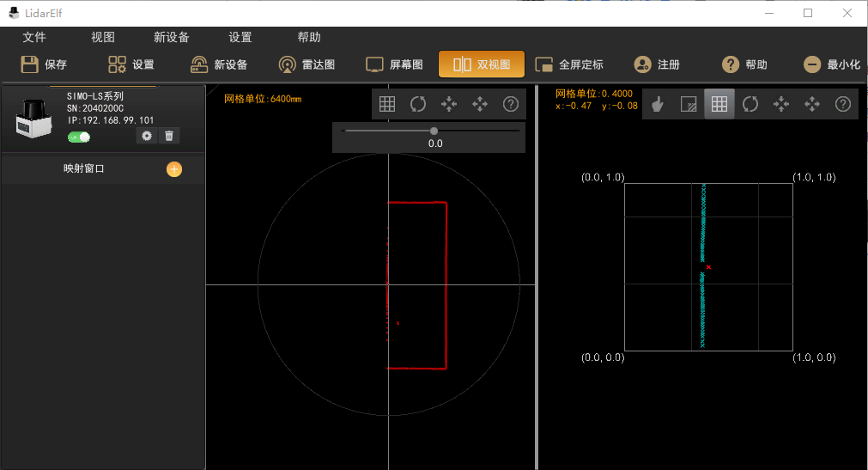Click the radar view rotation slider handle

click(434, 131)
